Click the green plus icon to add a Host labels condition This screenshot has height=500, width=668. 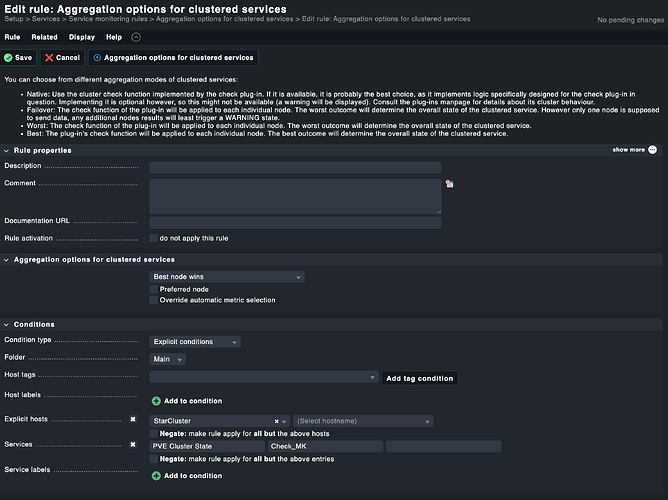(x=156, y=401)
